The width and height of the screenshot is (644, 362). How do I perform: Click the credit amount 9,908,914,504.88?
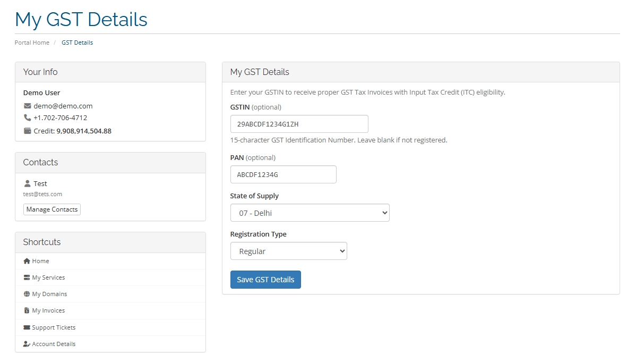pos(84,131)
